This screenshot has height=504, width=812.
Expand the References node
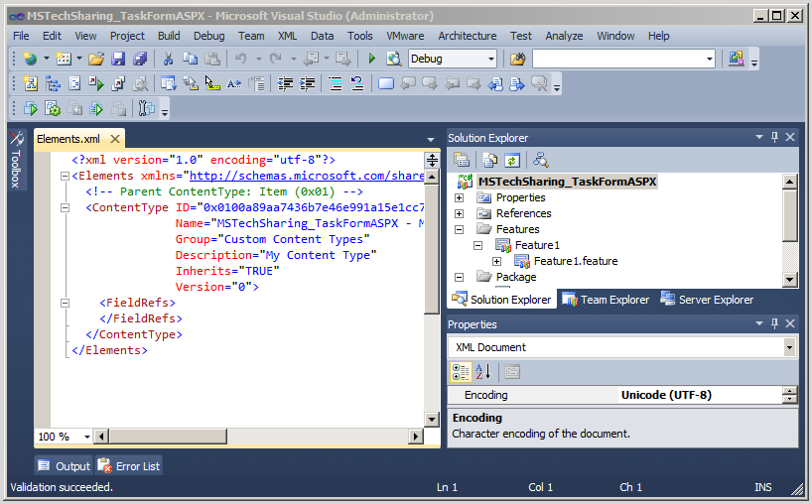pyautogui.click(x=459, y=213)
